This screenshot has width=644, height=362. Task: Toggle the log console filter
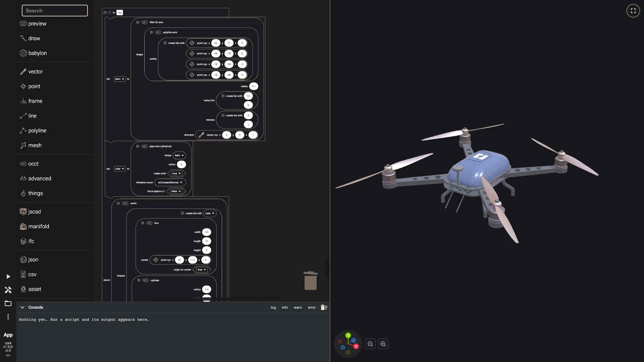pos(273,307)
